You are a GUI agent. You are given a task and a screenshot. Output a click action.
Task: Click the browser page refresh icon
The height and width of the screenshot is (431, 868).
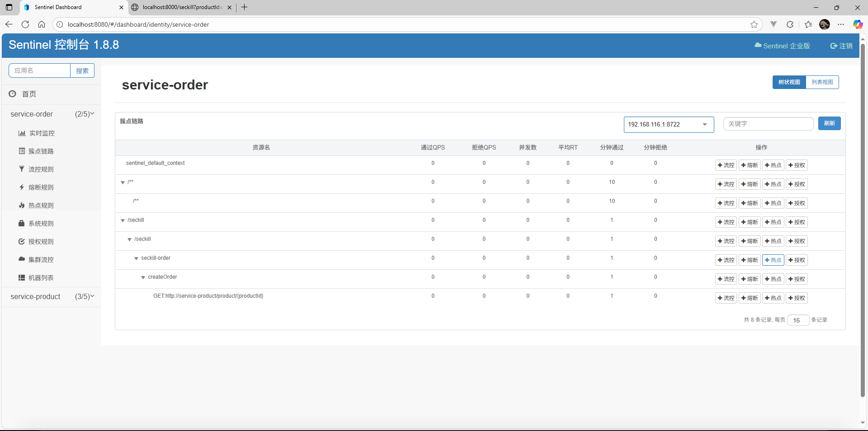25,24
